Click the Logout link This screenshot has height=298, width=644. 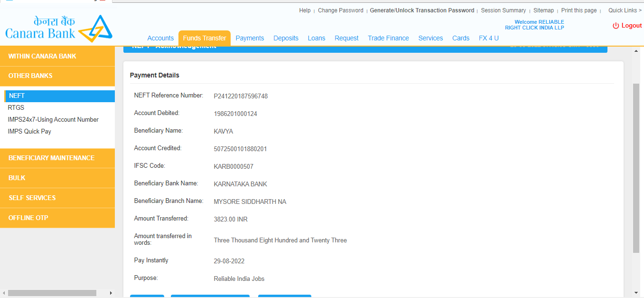point(631,26)
